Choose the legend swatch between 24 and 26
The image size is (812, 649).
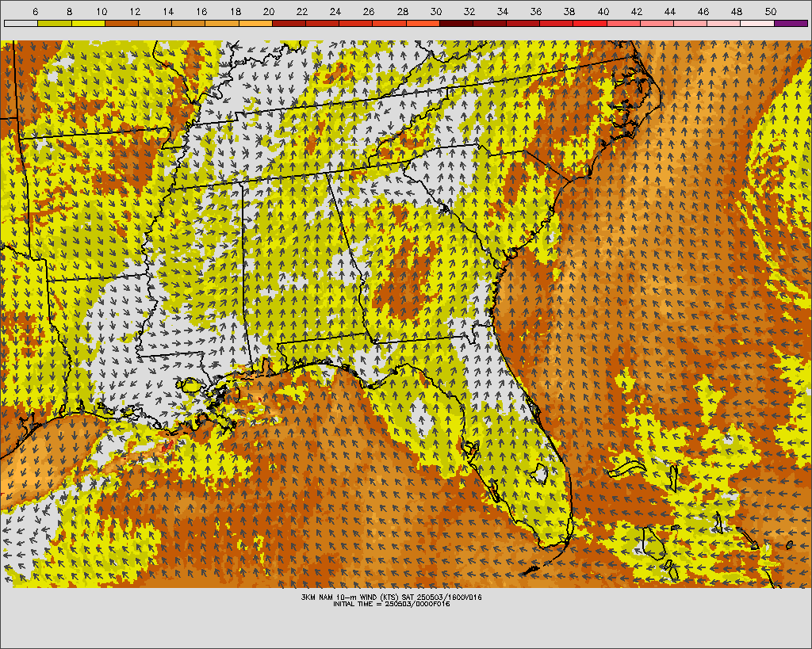[x=356, y=23]
